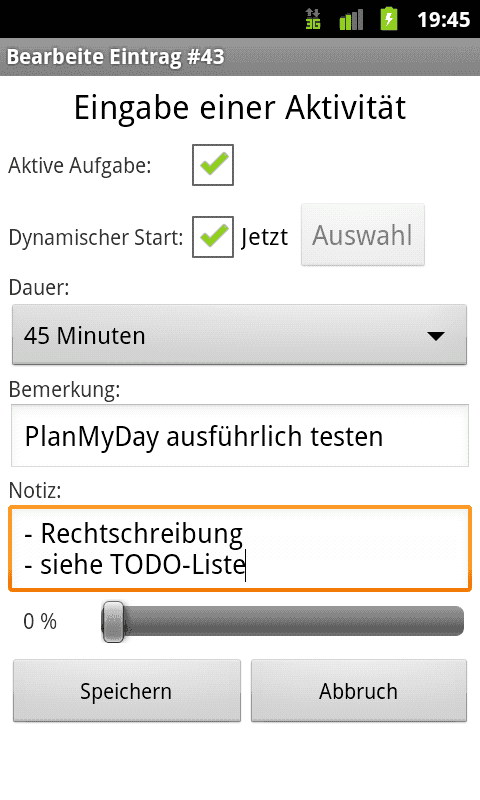This screenshot has height=800, width=480.
Task: Focus the Bemerkung text field
Action: 240,436
